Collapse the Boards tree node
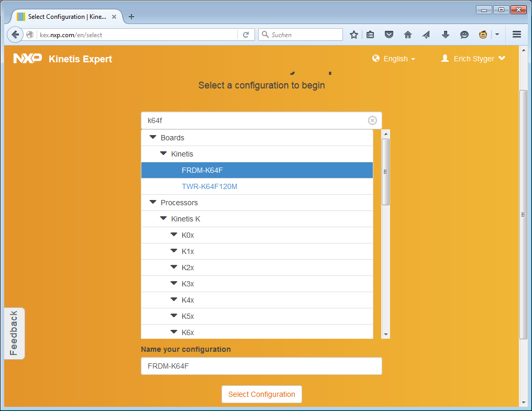This screenshot has width=532, height=411. (x=153, y=138)
